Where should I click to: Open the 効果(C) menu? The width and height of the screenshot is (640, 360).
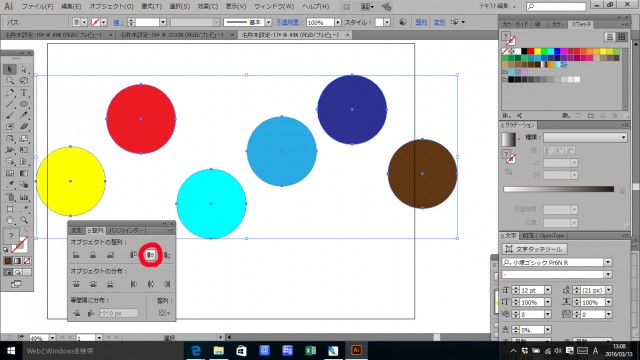tap(207, 7)
